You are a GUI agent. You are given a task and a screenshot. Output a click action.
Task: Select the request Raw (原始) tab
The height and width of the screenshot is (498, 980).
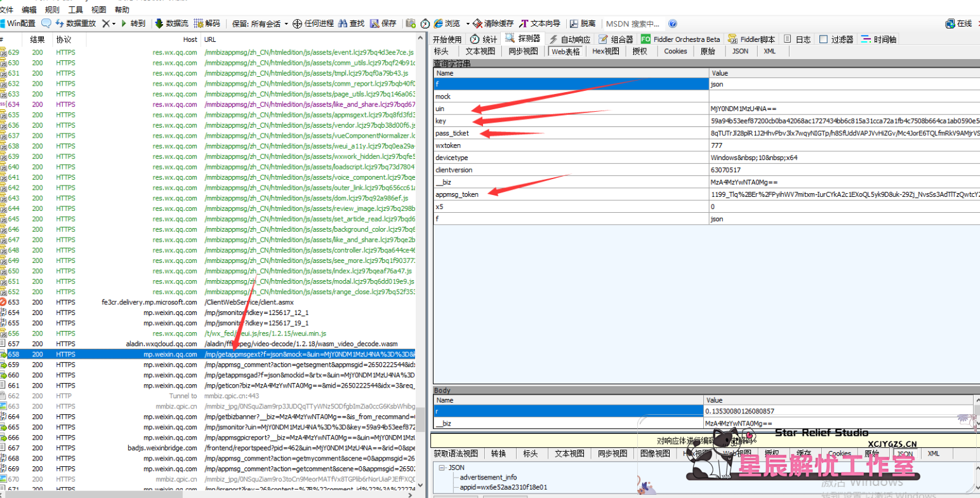(x=707, y=51)
